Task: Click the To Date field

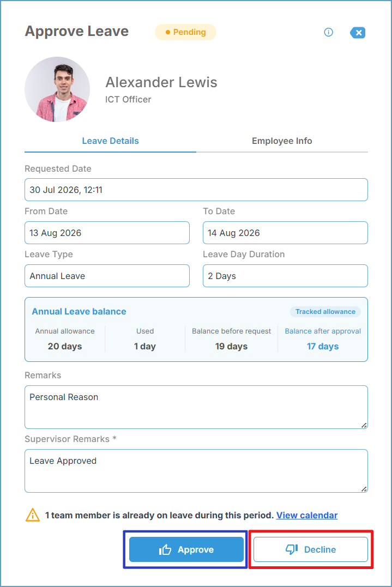Action: pyautogui.click(x=285, y=233)
